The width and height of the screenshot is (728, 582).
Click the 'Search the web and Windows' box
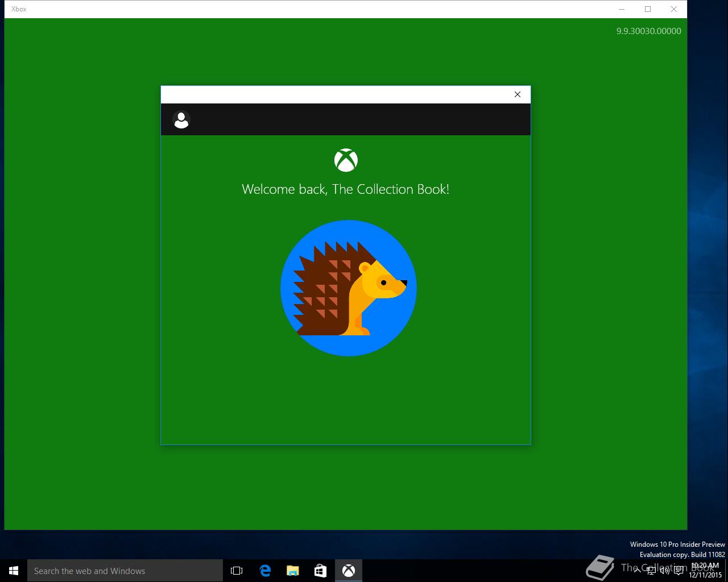[125, 571]
